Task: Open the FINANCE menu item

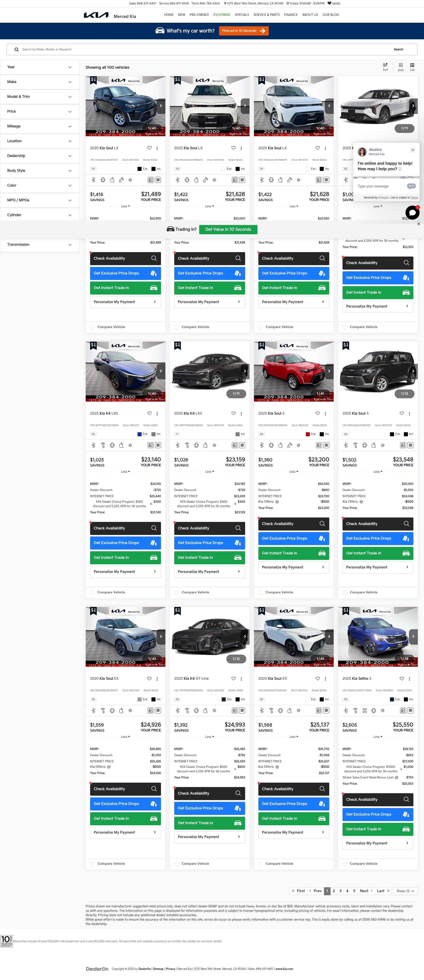Action: tap(291, 15)
